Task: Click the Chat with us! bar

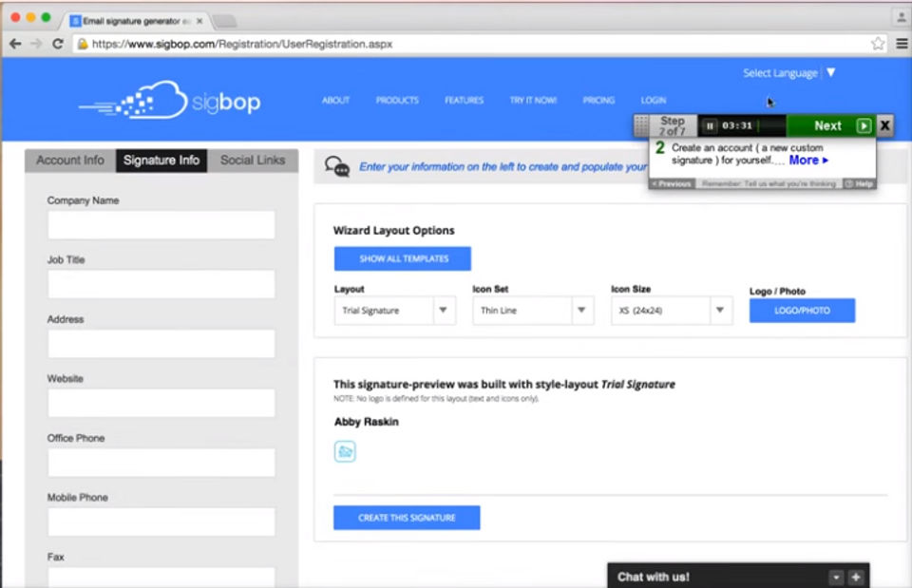Action: pyautogui.click(x=738, y=576)
